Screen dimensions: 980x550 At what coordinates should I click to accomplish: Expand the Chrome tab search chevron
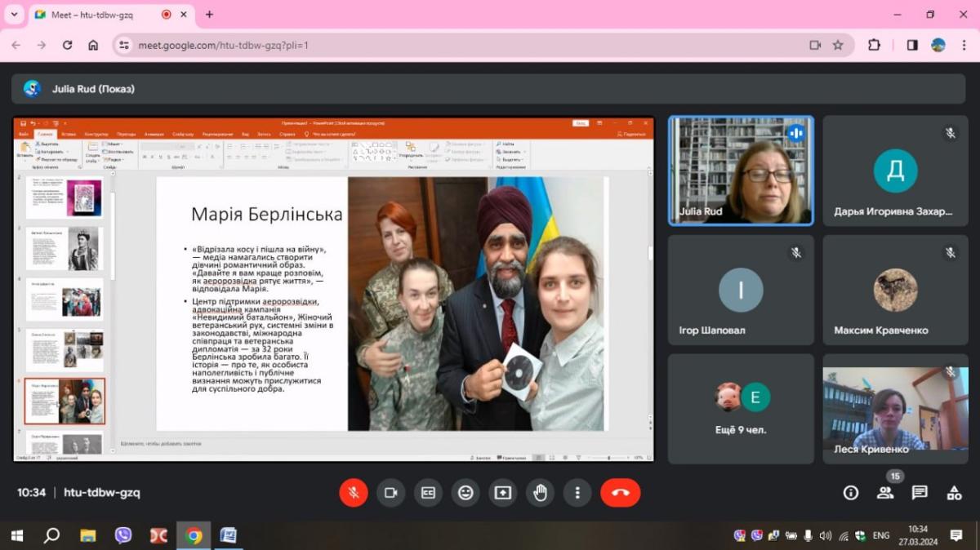[14, 15]
